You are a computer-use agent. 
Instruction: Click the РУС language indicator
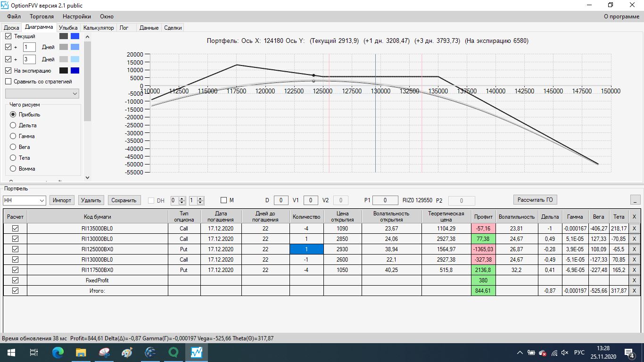pos(579,353)
